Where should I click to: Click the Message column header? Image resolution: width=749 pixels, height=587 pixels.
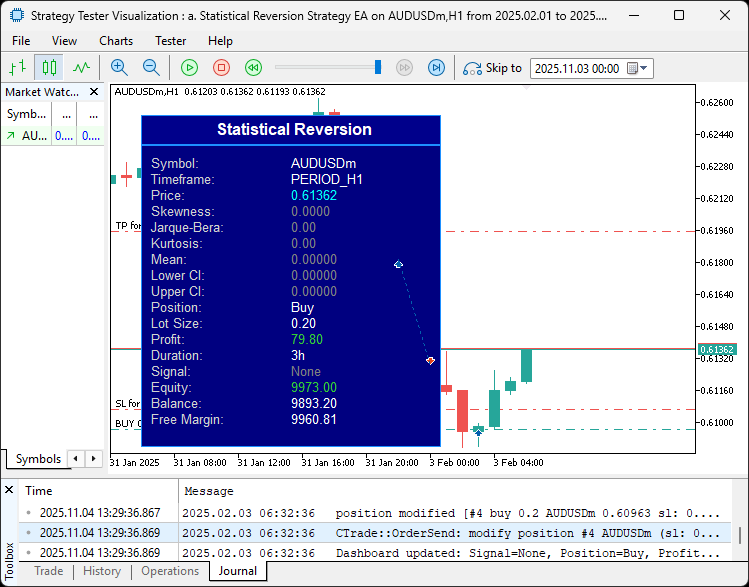click(x=454, y=491)
